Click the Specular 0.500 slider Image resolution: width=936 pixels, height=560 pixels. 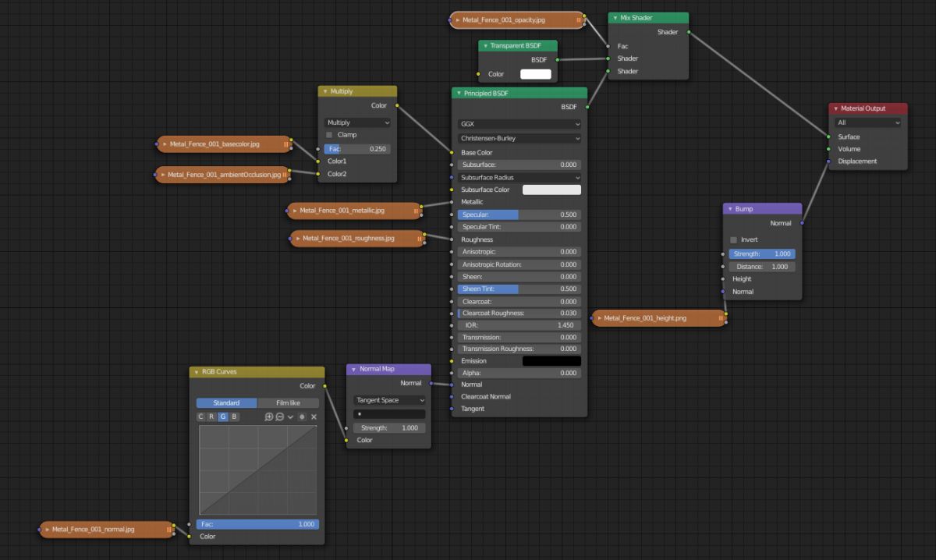coord(519,214)
